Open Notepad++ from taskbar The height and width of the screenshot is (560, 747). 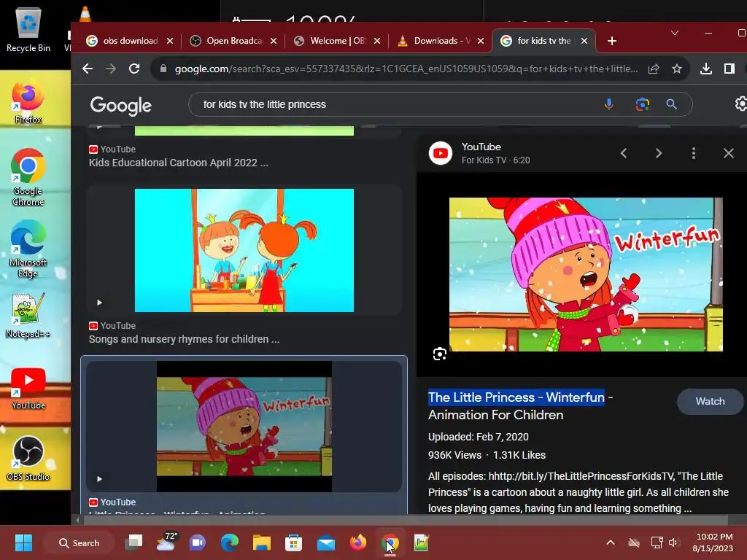pos(421,542)
